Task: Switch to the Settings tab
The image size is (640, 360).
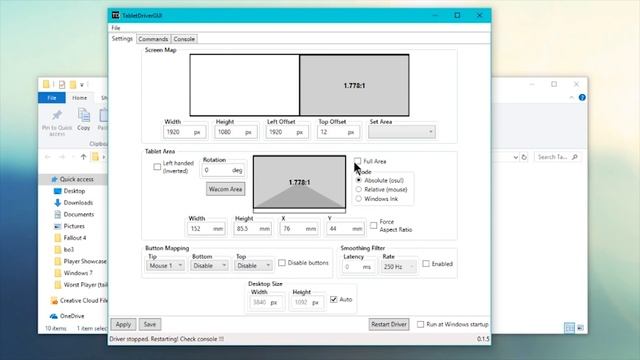Action: tap(122, 39)
